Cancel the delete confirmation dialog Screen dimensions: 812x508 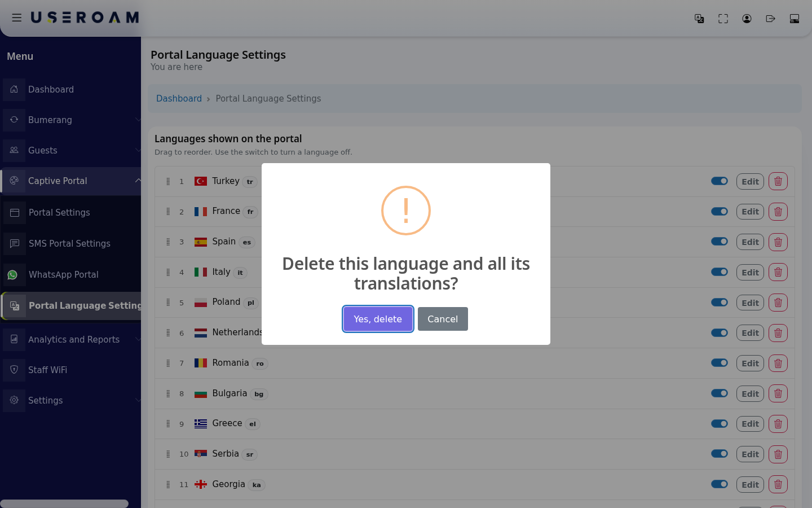click(443, 319)
